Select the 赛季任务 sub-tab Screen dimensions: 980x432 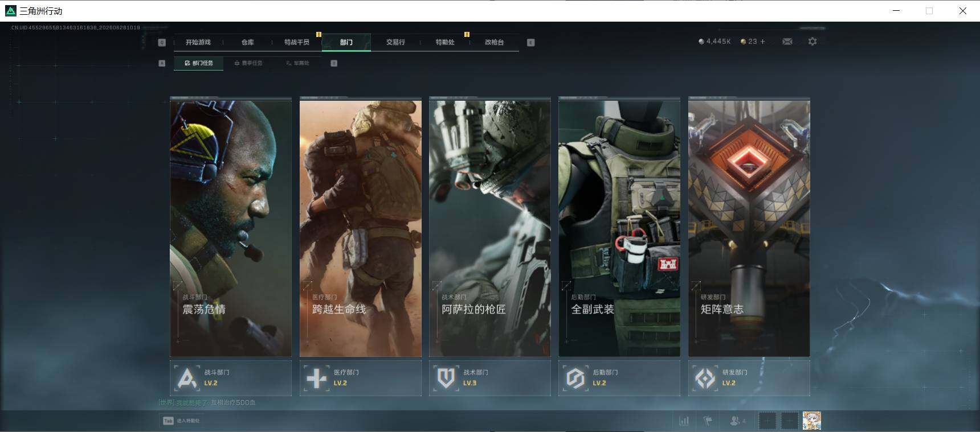[248, 63]
